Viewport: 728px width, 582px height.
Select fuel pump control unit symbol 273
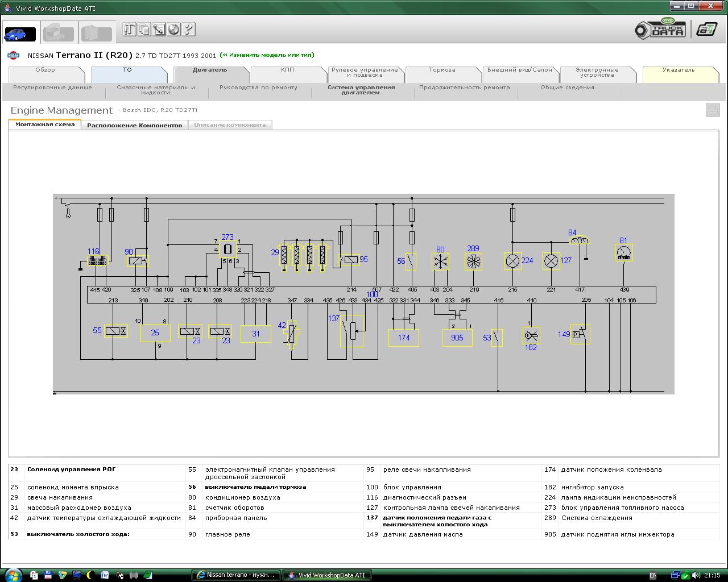227,249
